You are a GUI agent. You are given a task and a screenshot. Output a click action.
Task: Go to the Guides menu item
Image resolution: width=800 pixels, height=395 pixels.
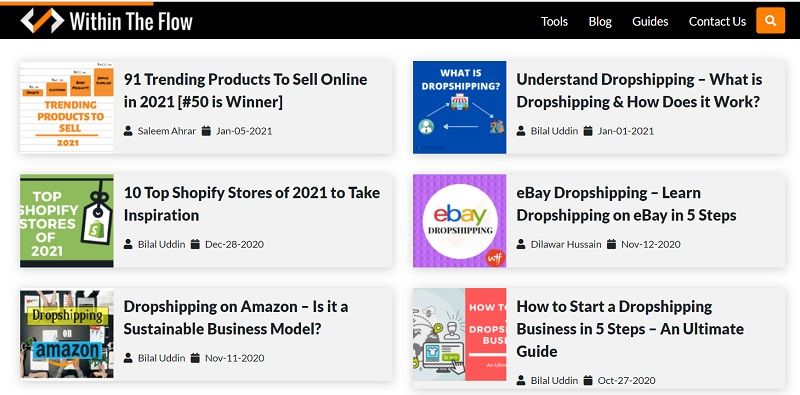click(650, 21)
